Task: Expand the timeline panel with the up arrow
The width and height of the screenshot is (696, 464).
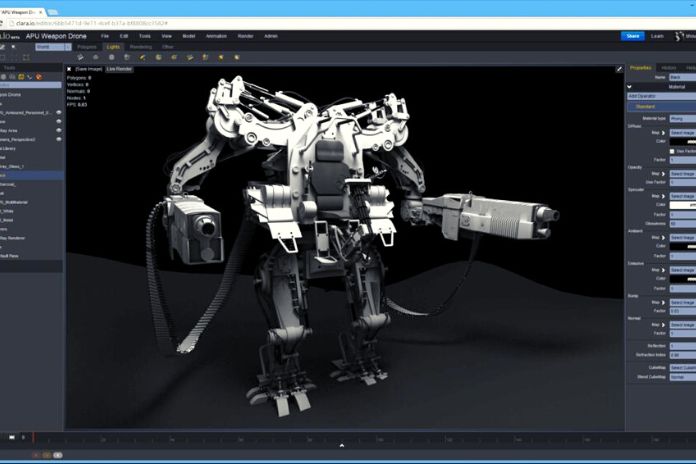Action: [x=342, y=445]
